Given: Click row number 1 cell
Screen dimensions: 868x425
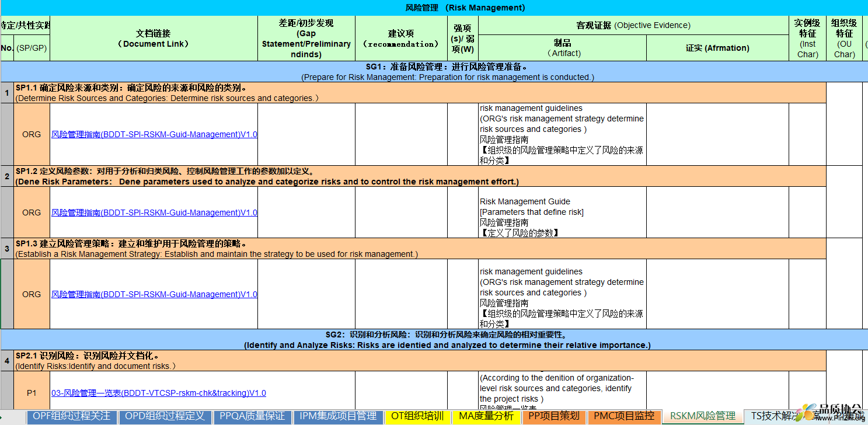Looking at the screenshot, I should [x=7, y=93].
